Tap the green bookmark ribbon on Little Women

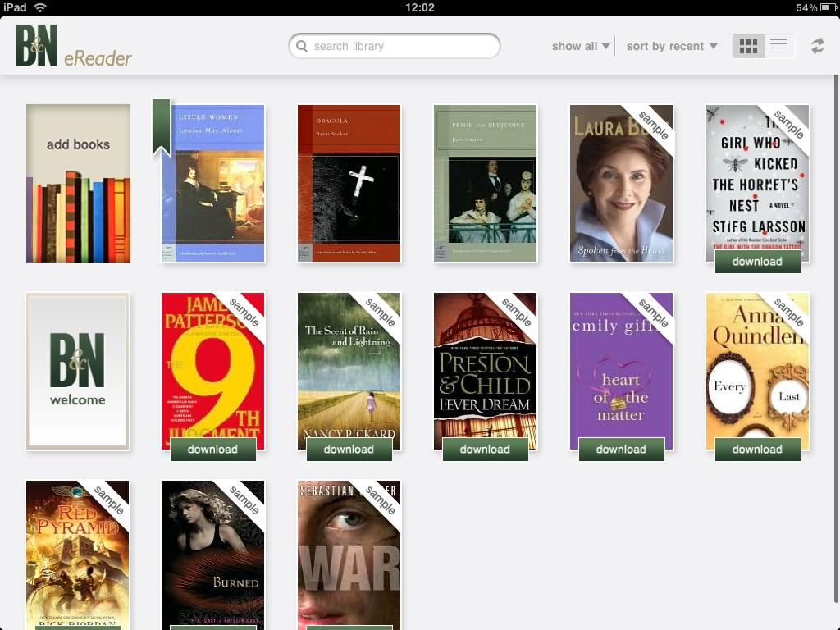(x=162, y=127)
